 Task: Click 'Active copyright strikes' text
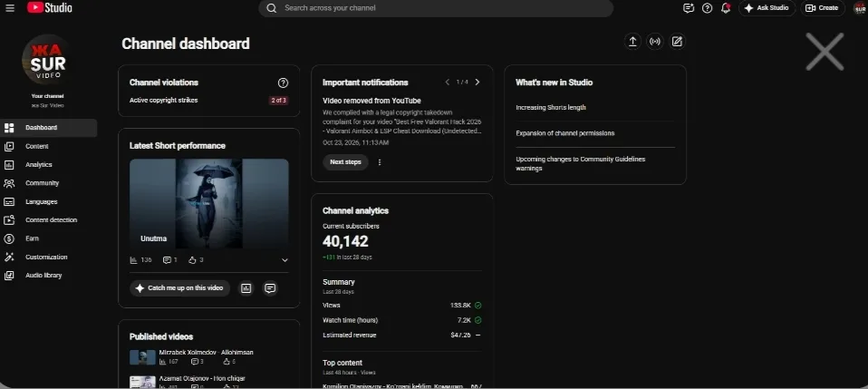pyautogui.click(x=163, y=101)
